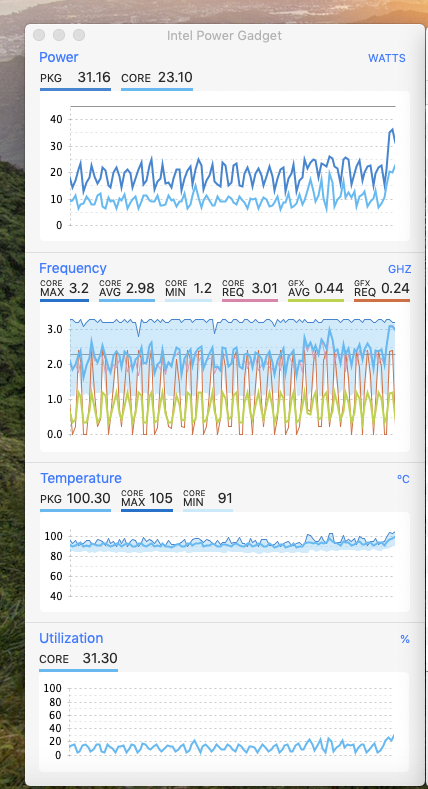Select the GFX AVG 0.44 frequency value
The image size is (428, 789).
point(316,288)
